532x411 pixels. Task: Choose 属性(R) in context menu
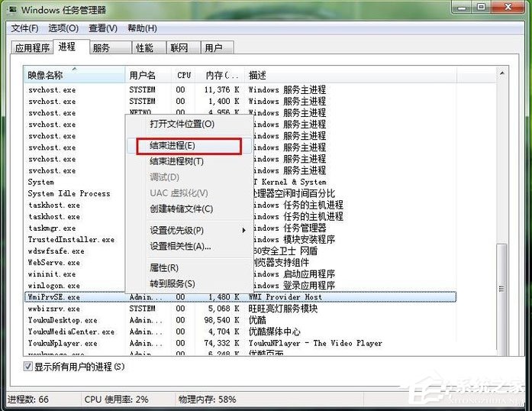point(189,268)
